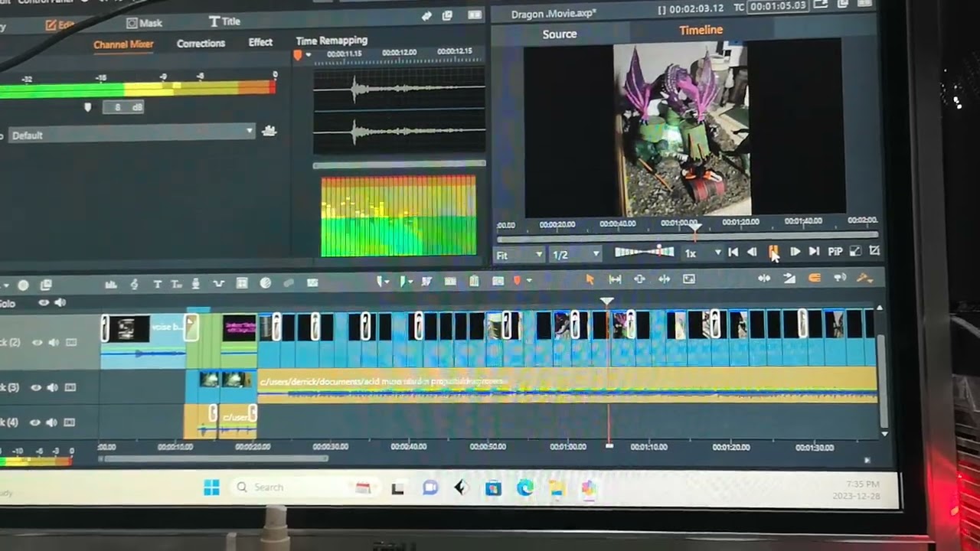The height and width of the screenshot is (551, 980).
Task: Toggle PiP mode in the player
Action: point(835,251)
